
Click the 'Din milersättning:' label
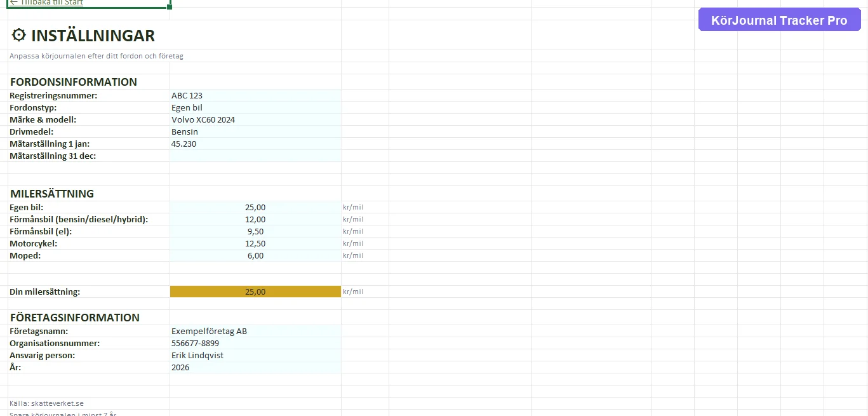[45, 292]
